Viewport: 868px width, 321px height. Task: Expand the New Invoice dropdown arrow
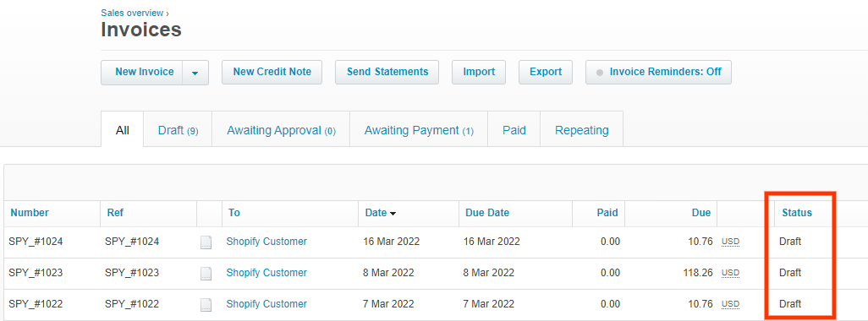195,73
